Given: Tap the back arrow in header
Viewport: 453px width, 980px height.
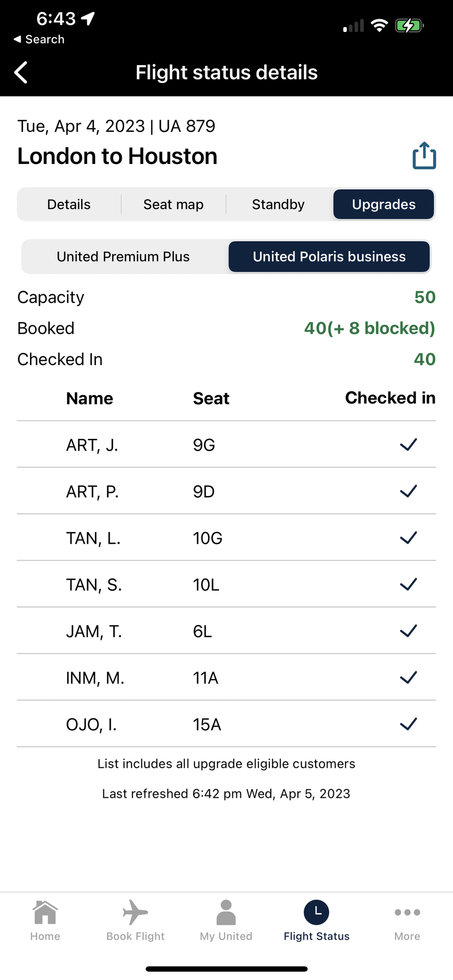Looking at the screenshot, I should point(21,72).
